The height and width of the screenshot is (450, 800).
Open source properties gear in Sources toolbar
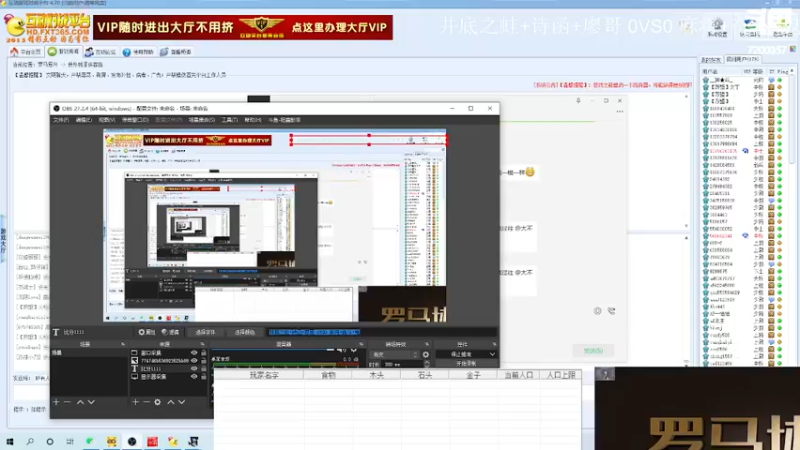[x=158, y=402]
